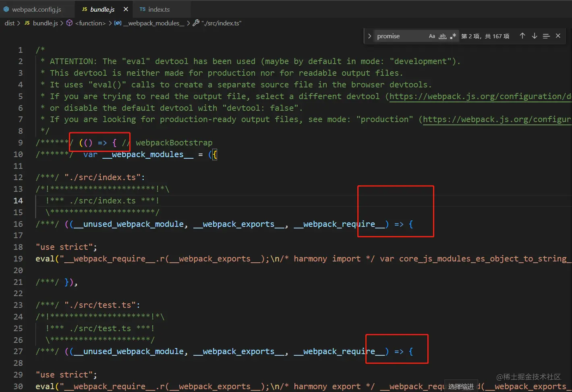Switch to the webpack.config.js tab
This screenshot has height=392, width=572.
click(x=37, y=9)
